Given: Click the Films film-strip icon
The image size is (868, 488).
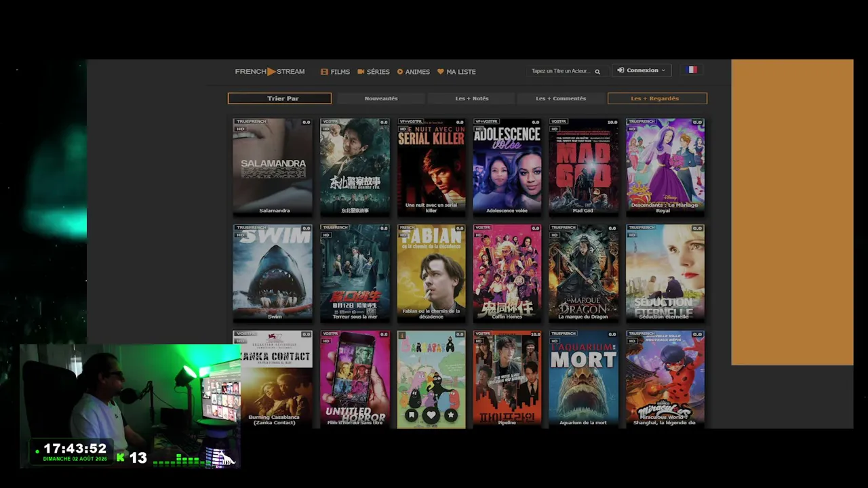Looking at the screenshot, I should coord(324,72).
